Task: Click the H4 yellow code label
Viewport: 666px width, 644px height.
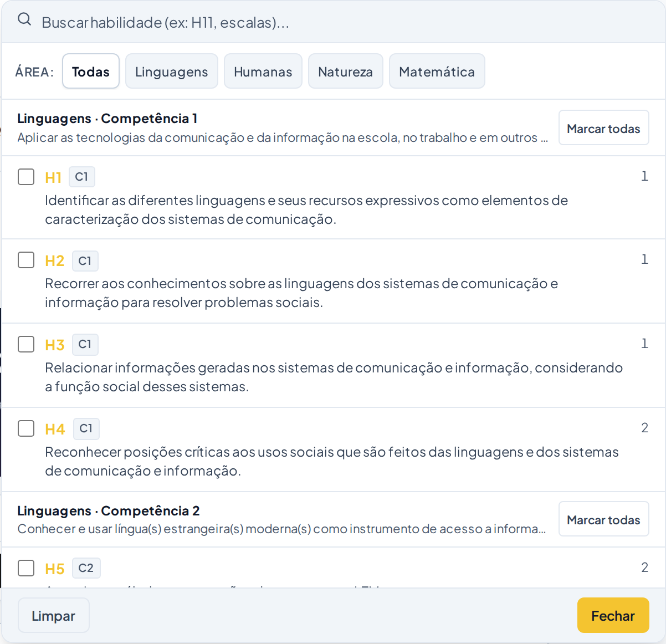Action: point(55,429)
